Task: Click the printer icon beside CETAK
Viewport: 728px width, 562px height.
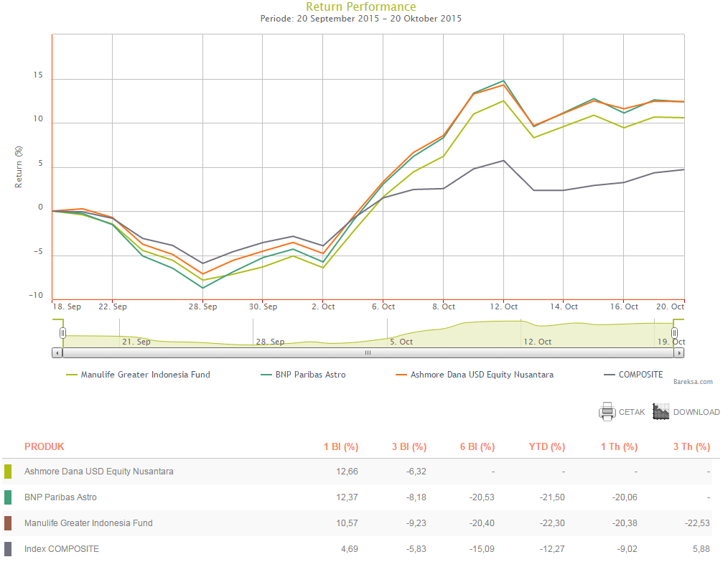Action: point(607,412)
